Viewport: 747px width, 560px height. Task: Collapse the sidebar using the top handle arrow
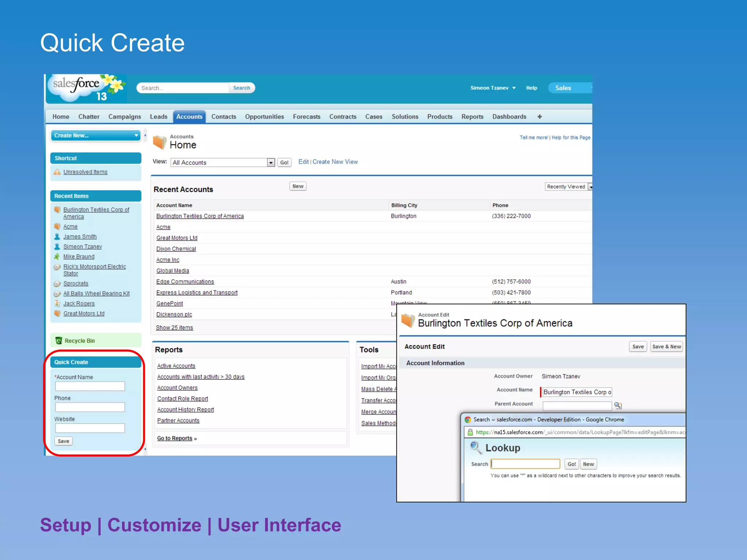(x=145, y=135)
